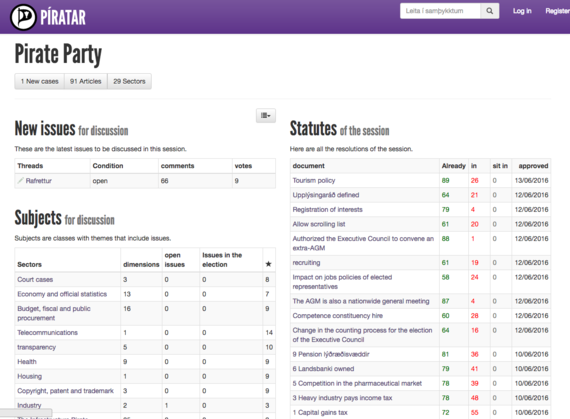Open the Log in menu item
The image size is (570, 419).
[x=522, y=11]
